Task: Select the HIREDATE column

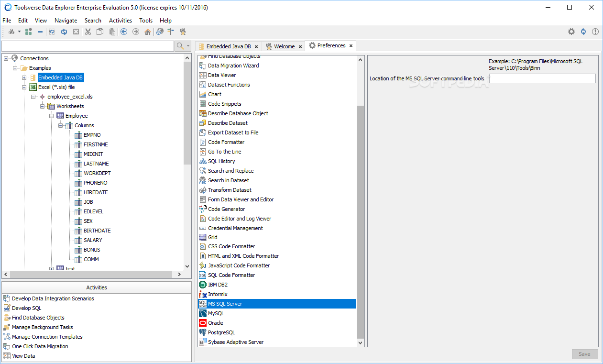Action: click(96, 192)
